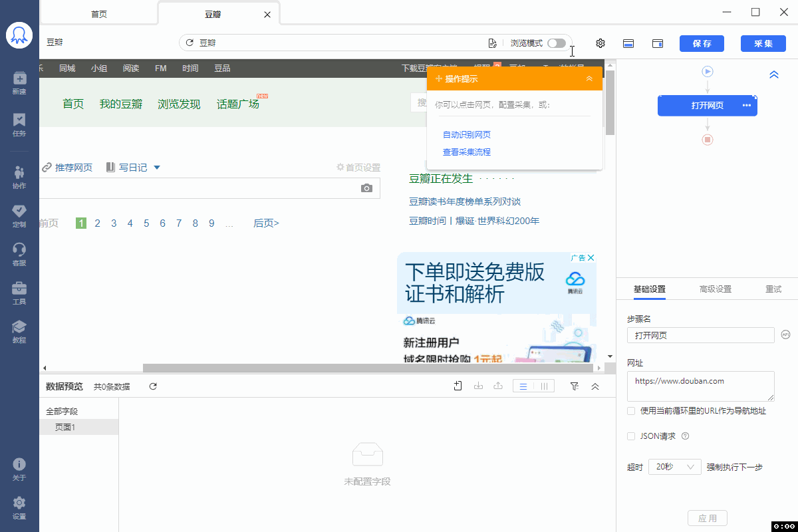
Task: Click the Octoparse octopus logo
Action: coord(19,35)
